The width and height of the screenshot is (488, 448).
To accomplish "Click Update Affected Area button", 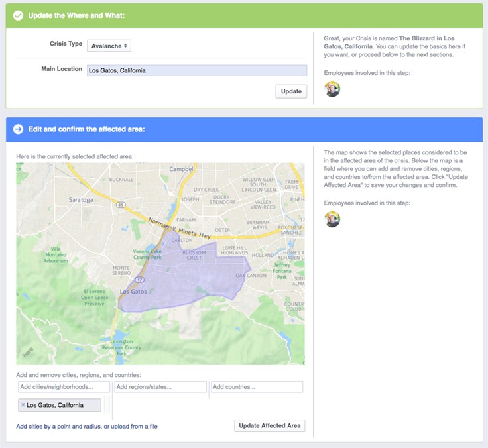I will (x=269, y=425).
